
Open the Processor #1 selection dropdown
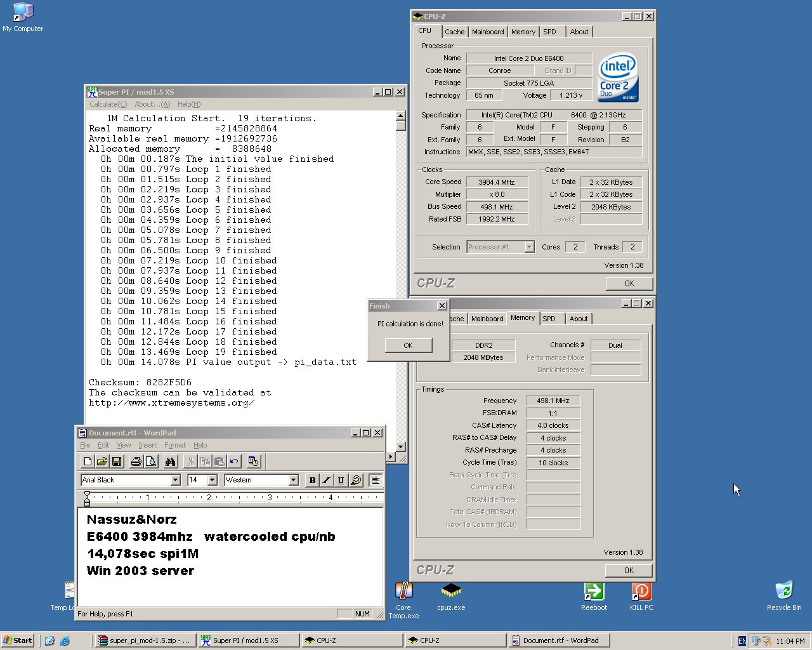[x=529, y=247]
